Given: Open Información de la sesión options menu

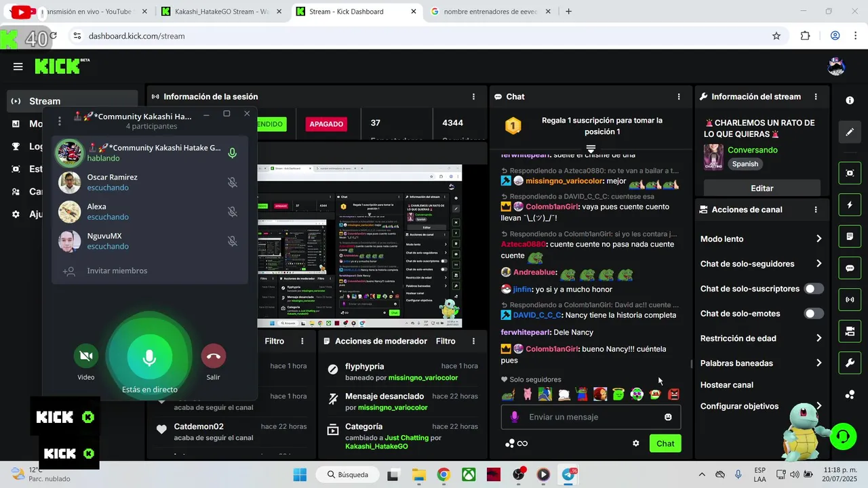Looking at the screenshot, I should [x=473, y=97].
